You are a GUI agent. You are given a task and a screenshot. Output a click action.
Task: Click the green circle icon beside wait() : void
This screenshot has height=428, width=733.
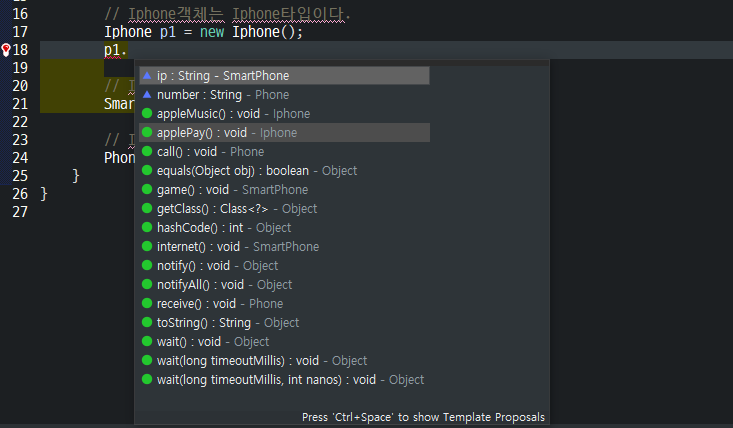coord(147,341)
